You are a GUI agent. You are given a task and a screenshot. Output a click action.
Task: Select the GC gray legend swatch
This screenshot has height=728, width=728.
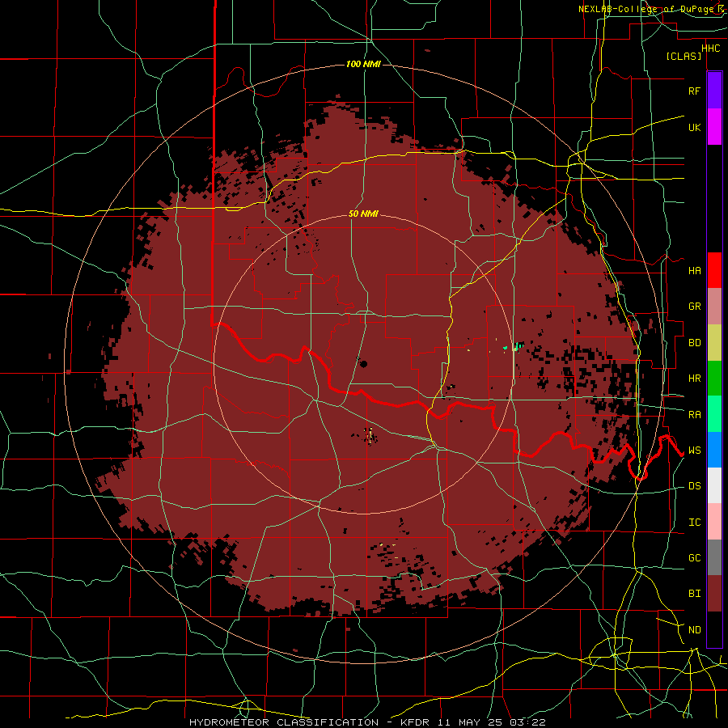[x=714, y=557]
